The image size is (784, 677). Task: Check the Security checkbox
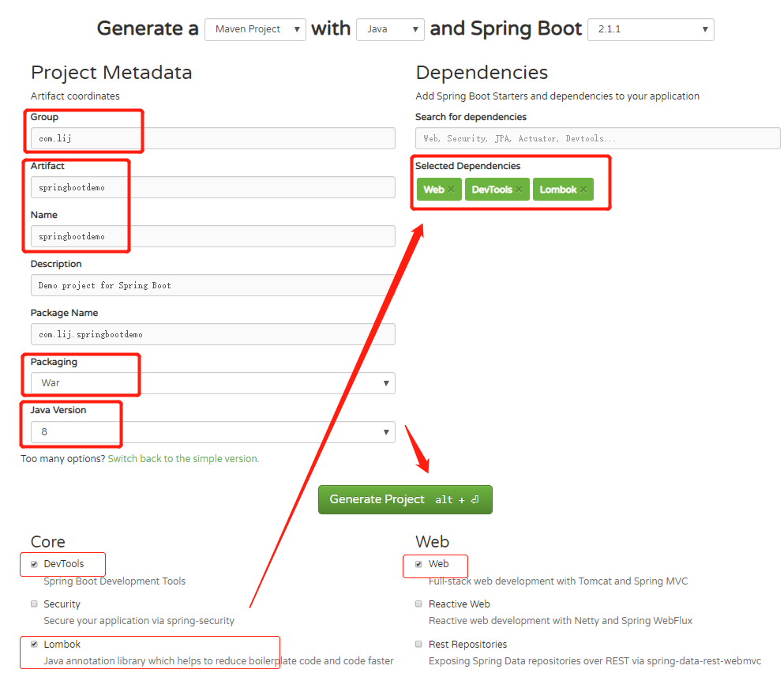[34, 604]
